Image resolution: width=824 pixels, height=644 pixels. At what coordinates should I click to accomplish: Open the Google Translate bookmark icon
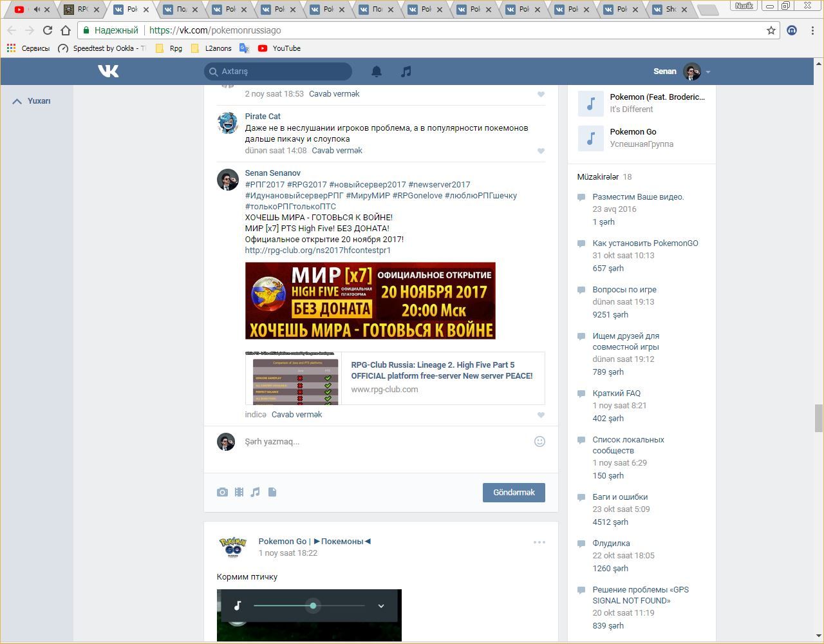[244, 48]
